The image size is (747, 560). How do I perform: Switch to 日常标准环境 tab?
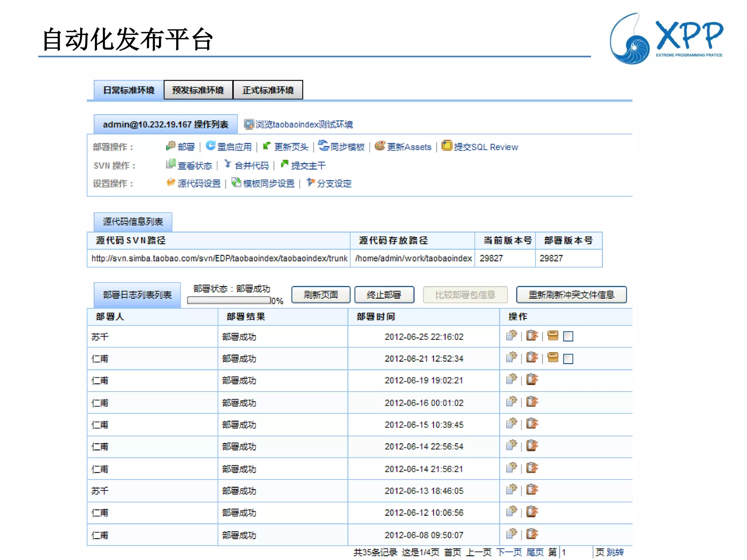coord(129,90)
